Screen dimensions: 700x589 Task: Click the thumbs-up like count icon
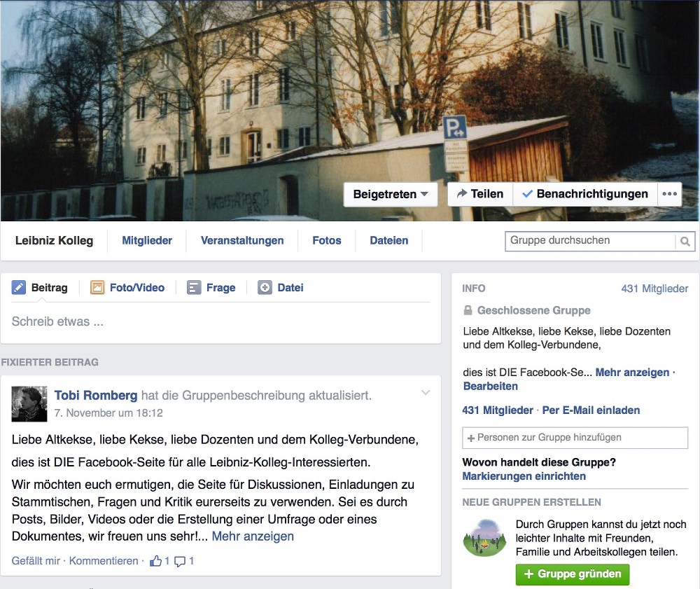tap(155, 561)
